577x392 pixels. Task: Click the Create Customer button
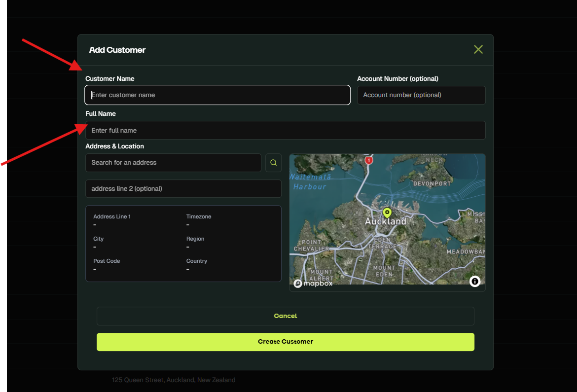click(x=285, y=342)
